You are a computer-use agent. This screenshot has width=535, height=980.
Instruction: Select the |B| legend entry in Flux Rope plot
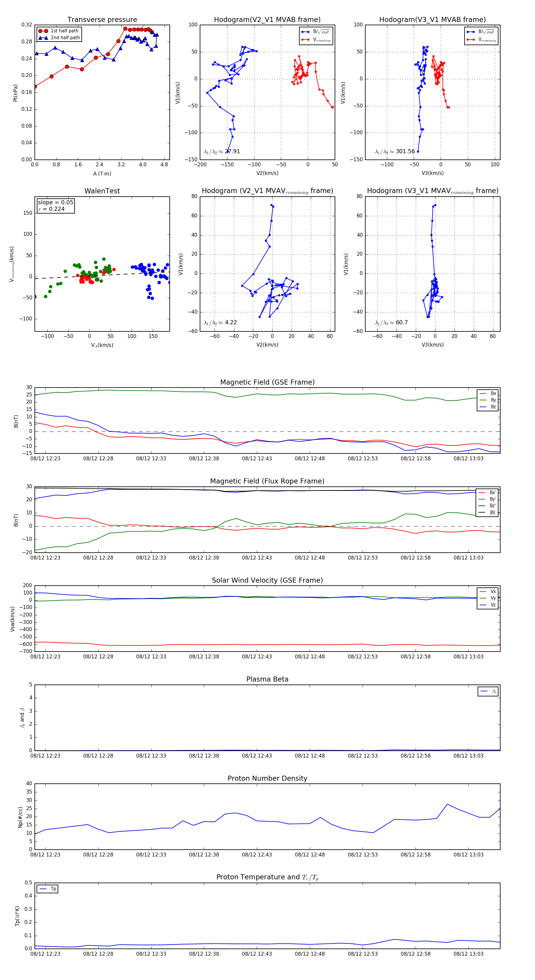[487, 513]
